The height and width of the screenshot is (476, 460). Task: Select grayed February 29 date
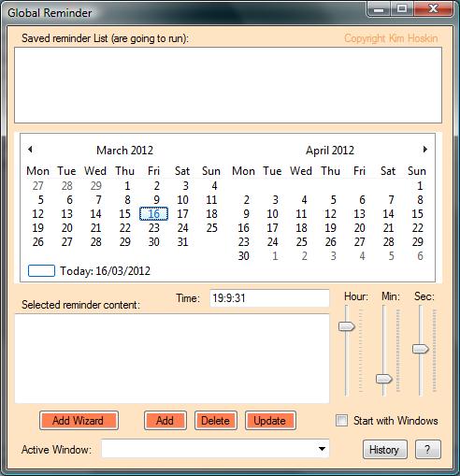(x=96, y=186)
